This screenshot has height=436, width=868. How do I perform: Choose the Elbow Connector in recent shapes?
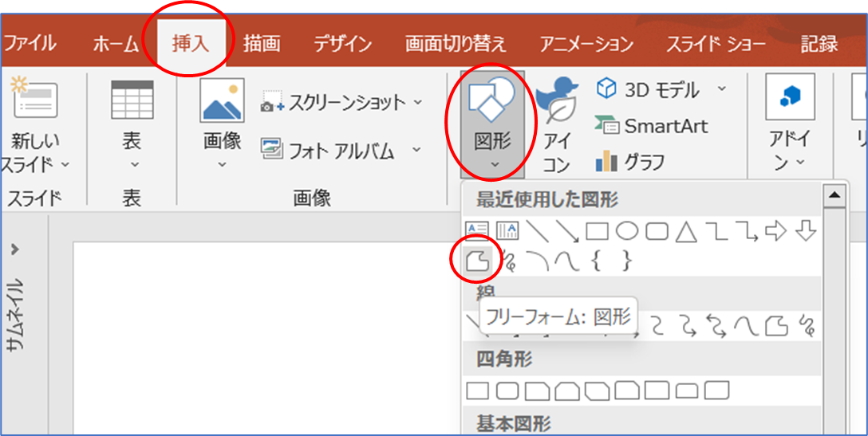[717, 231]
